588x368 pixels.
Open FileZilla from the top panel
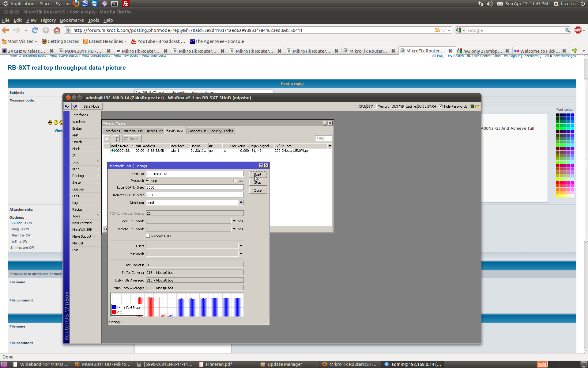(x=126, y=4)
